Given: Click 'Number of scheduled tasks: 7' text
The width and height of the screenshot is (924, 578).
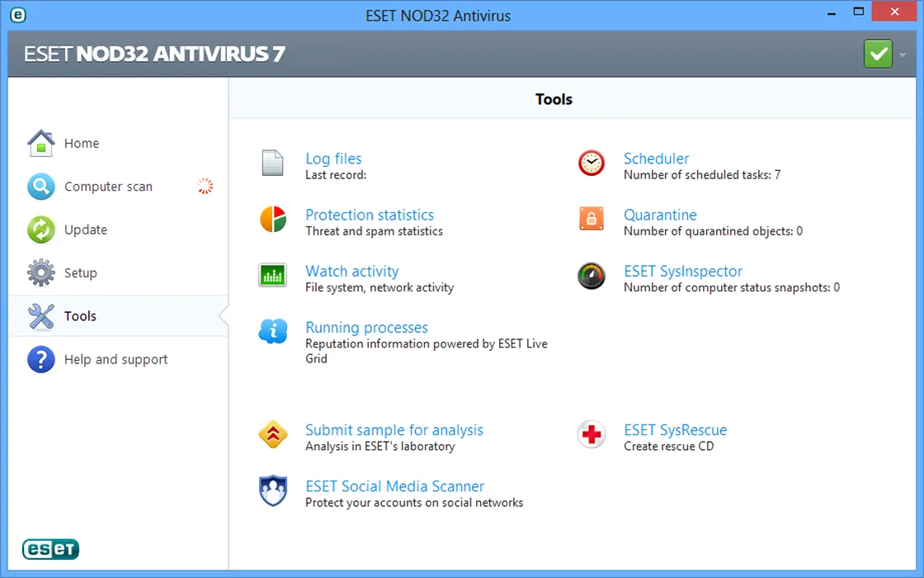Looking at the screenshot, I should coord(702,174).
